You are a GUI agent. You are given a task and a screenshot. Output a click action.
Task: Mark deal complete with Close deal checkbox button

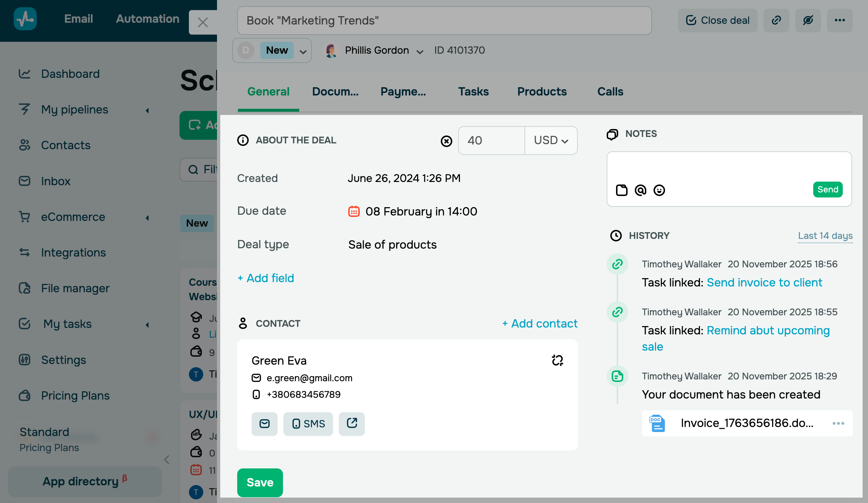717,21
